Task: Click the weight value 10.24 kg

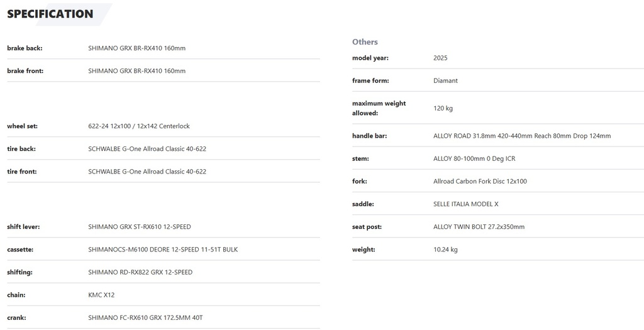Action: coord(445,250)
